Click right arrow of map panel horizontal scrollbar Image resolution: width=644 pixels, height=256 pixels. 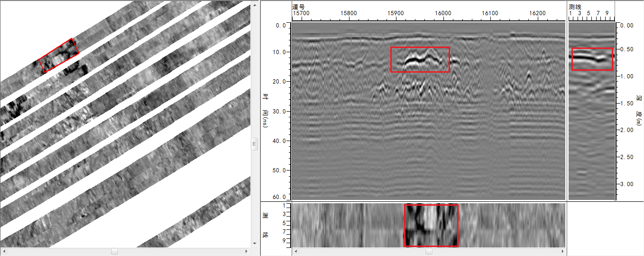point(246,251)
